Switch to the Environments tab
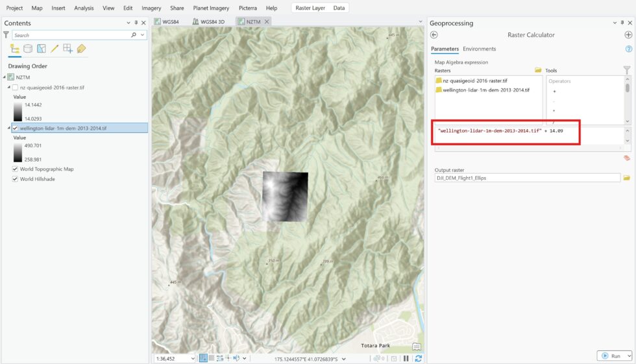Viewport: 636px width, 364px height. 480,49
